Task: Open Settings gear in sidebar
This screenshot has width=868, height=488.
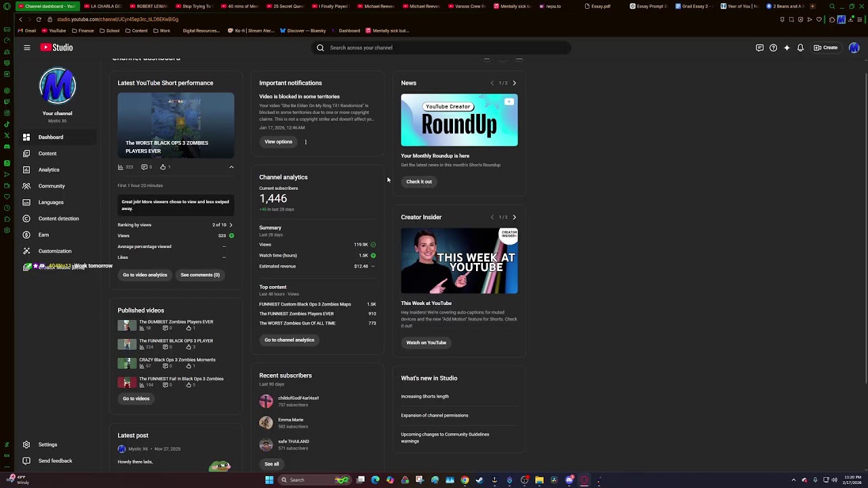Action: [26, 445]
